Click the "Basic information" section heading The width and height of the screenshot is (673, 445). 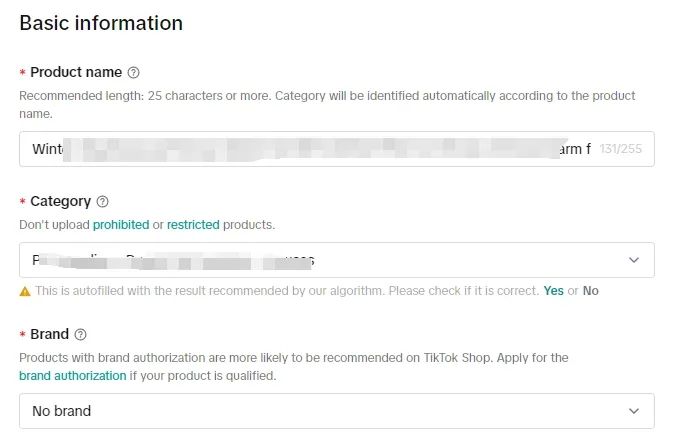click(x=101, y=23)
